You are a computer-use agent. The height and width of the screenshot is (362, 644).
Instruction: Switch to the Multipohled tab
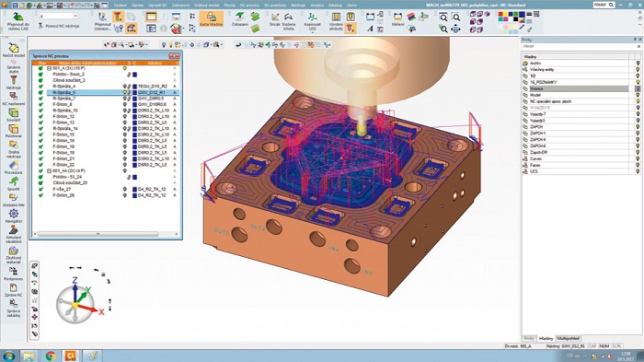click(x=568, y=338)
